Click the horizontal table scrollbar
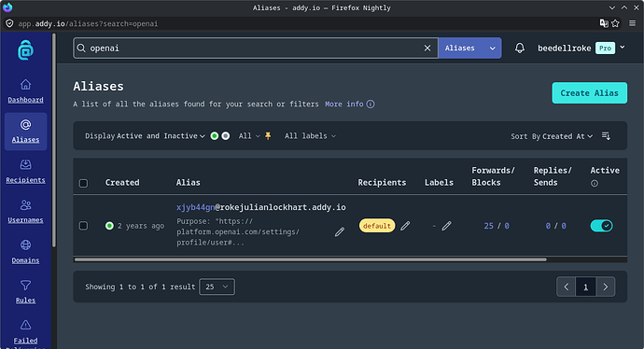The width and height of the screenshot is (644, 349). point(311,259)
